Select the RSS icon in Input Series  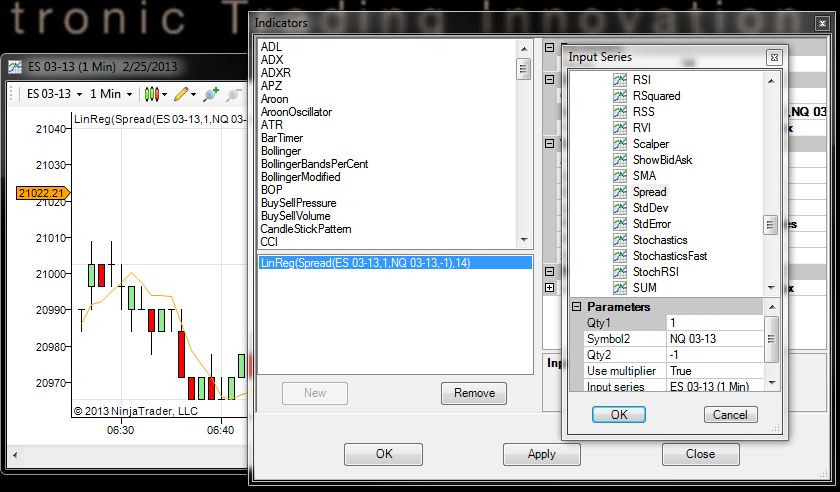(620, 112)
